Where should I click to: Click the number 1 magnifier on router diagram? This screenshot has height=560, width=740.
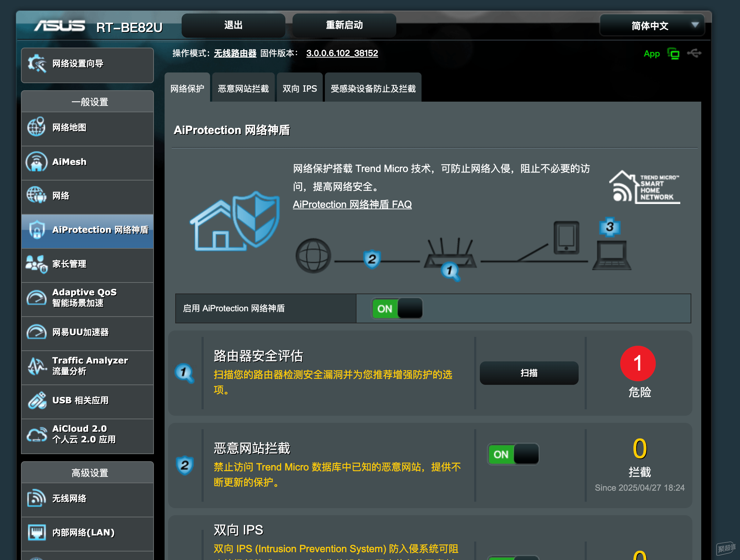coord(450,271)
